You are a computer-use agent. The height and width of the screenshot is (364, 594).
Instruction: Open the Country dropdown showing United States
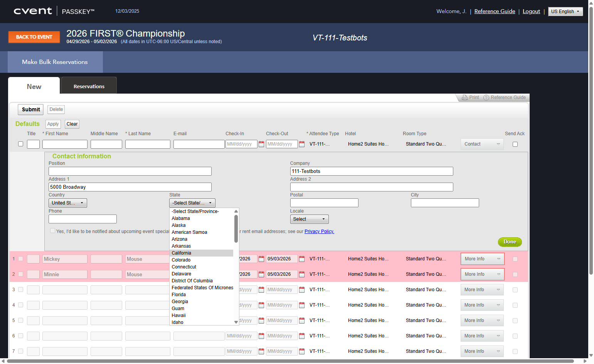68,203
